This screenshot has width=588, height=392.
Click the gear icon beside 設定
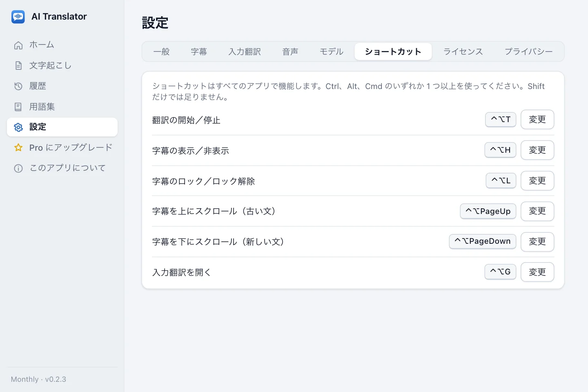18,127
